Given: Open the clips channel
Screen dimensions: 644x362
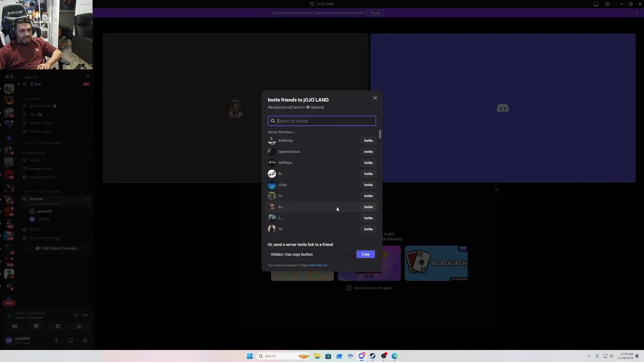Looking at the screenshot, I should click(x=55, y=115).
